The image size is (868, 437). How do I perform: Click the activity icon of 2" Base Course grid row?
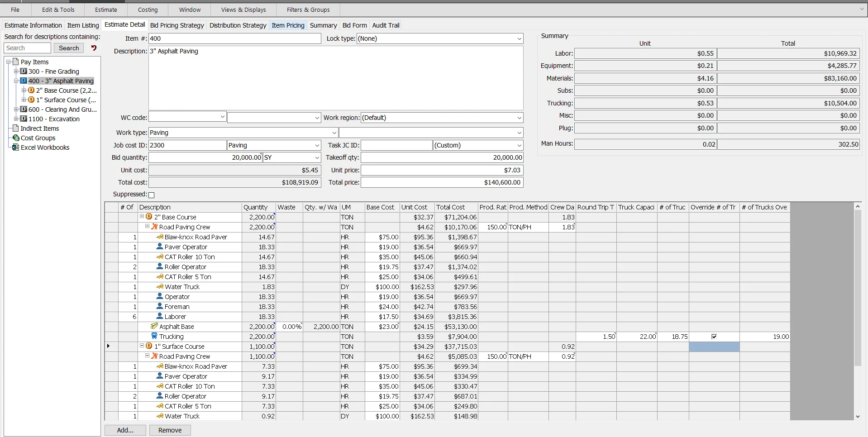coord(149,217)
